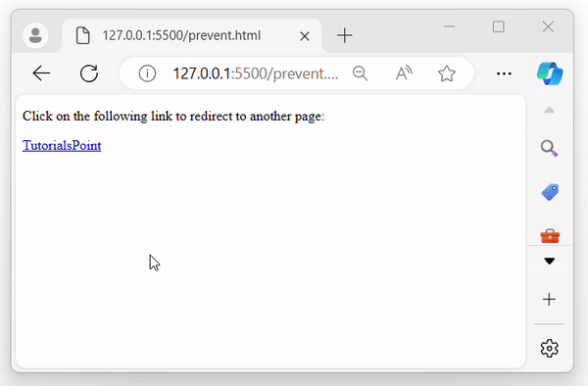Follow the TutorialsPoint link

coord(62,145)
